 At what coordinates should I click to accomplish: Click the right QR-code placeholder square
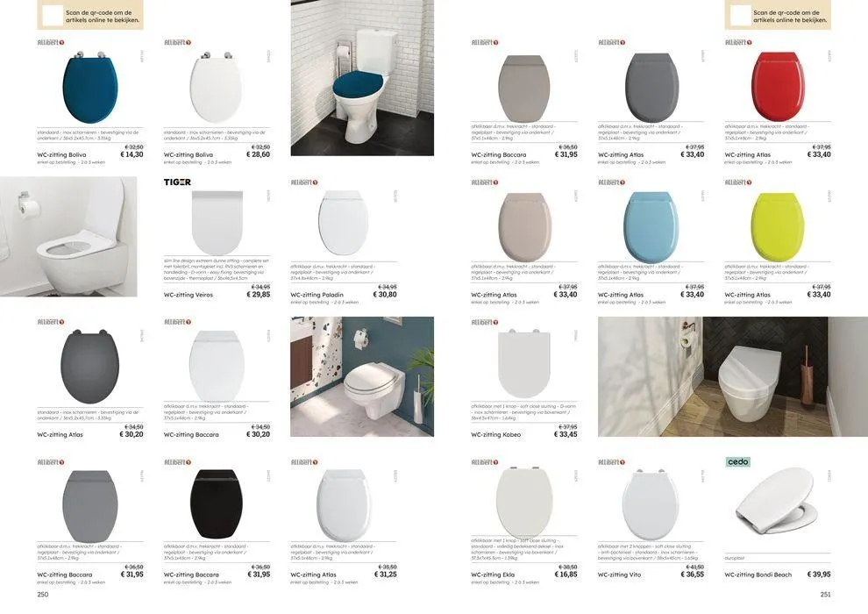[x=741, y=16]
